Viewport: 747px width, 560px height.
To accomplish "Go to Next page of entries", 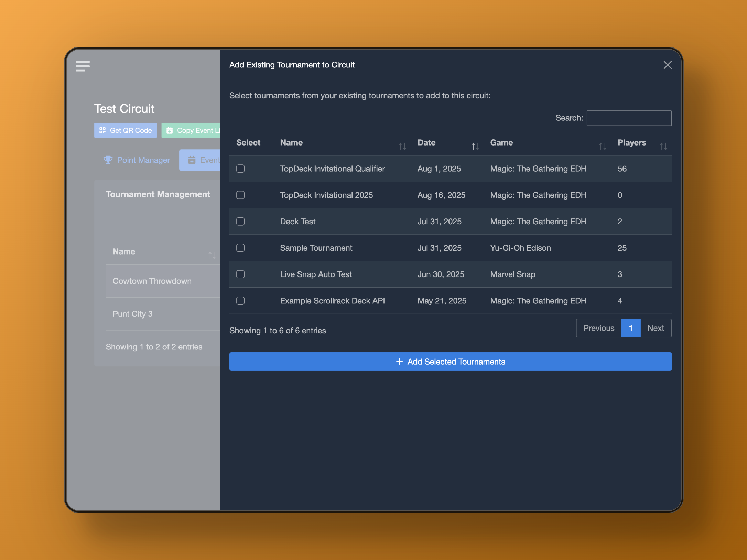I will [656, 328].
